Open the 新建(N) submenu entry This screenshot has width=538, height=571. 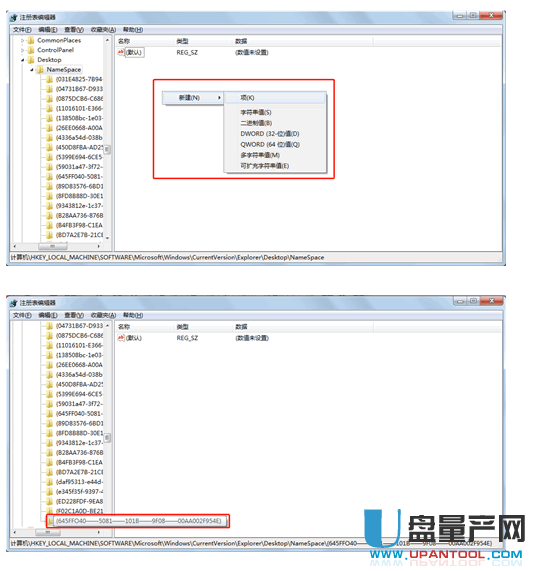[193, 98]
